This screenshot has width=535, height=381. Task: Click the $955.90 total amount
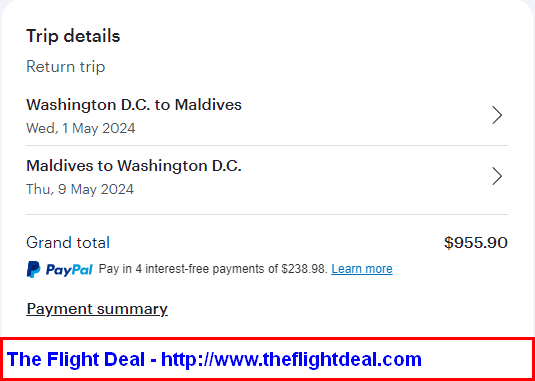476,243
